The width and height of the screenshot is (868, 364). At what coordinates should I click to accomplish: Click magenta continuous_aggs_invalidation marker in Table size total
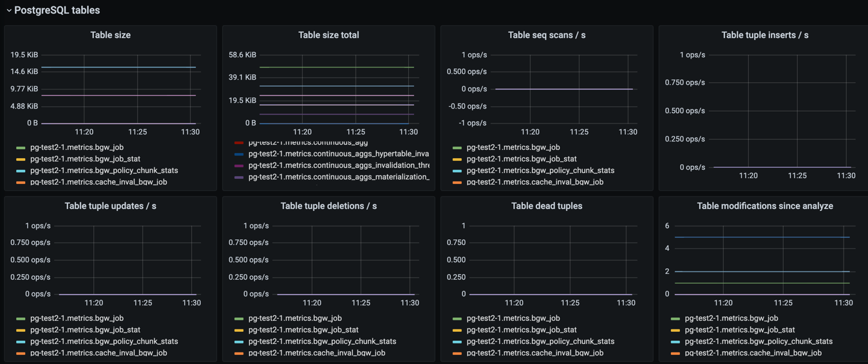pyautogui.click(x=239, y=166)
